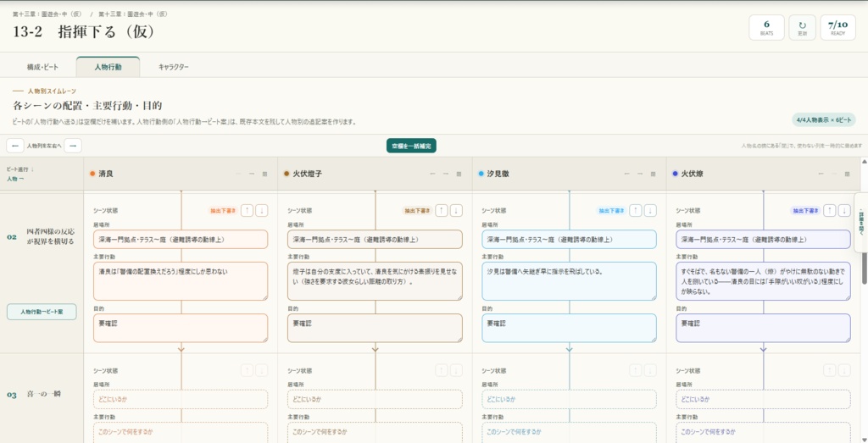Click 抽出下書き badge in 汐見徹 column
The width and height of the screenshot is (868, 443).
(611, 211)
